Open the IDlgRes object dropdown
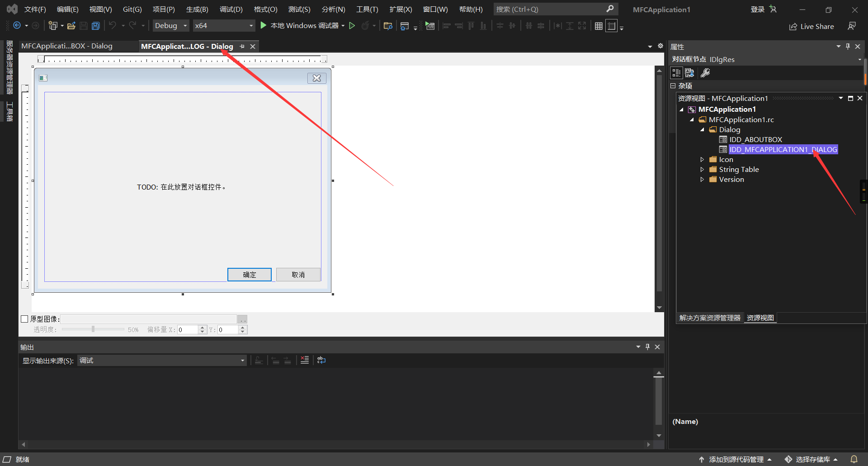The width and height of the screenshot is (868, 466). (860, 59)
